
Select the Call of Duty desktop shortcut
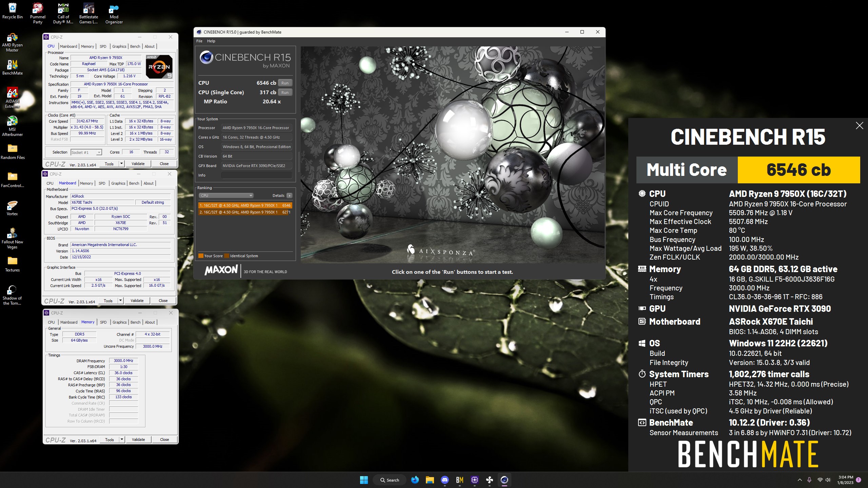(63, 13)
